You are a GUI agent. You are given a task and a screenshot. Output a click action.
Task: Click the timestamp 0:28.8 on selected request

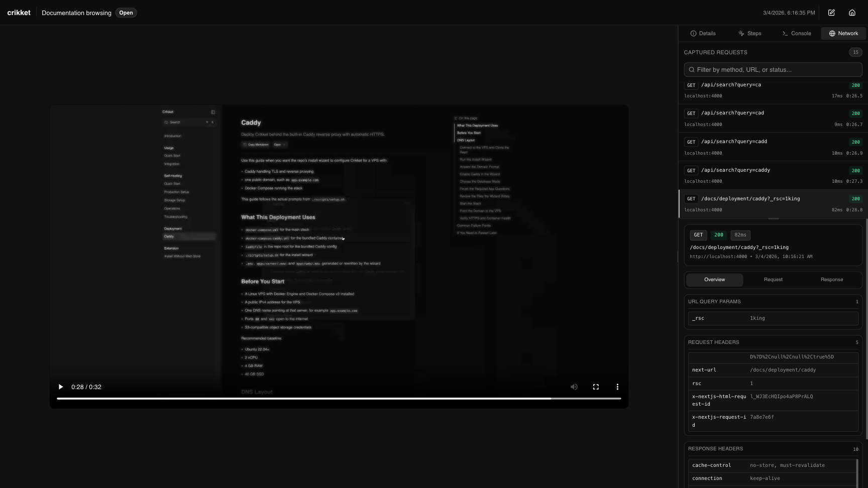pyautogui.click(x=854, y=210)
